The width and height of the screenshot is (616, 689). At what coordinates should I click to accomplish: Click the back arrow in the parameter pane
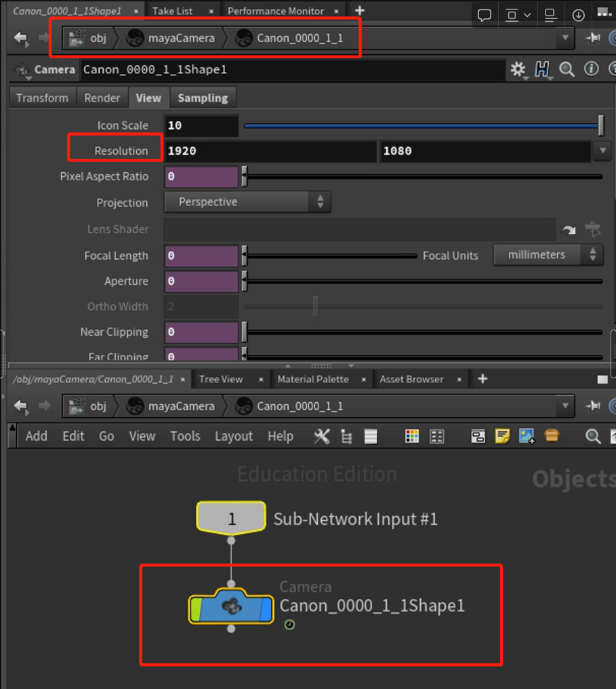point(20,38)
